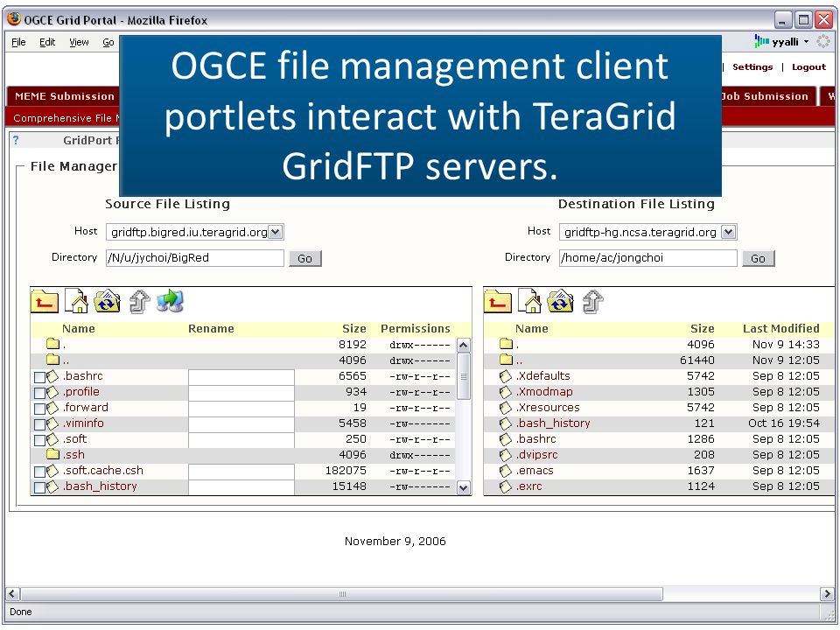
Task: Open the destination Host dropdown
Action: 727,232
